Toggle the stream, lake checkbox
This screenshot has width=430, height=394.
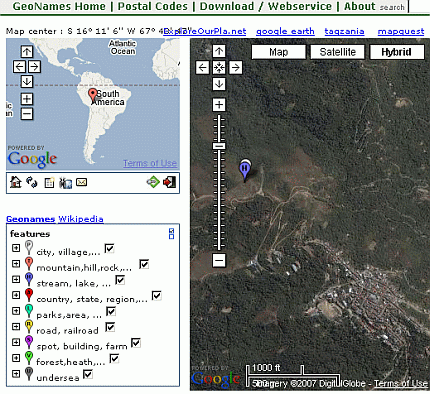120,280
